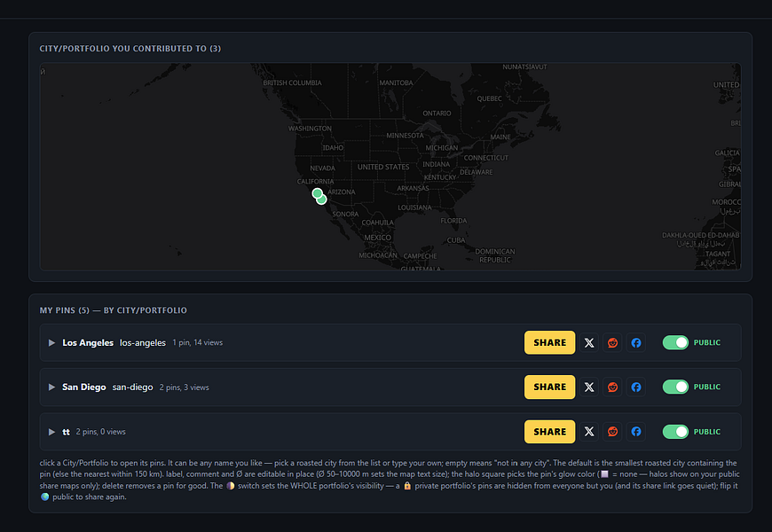
Task: Click PUBLIC label in Los Angeles row
Action: 706,342
